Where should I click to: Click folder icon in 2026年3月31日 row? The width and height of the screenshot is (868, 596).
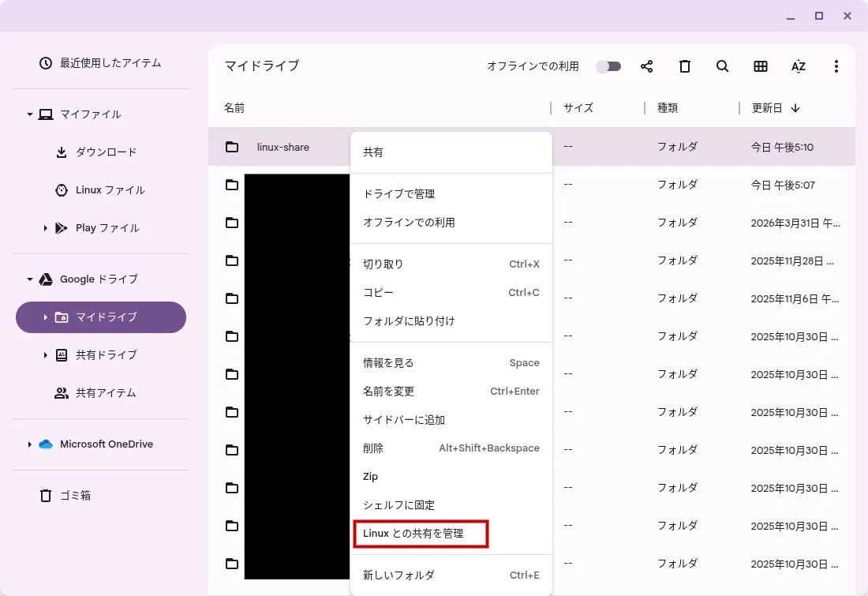pos(232,223)
